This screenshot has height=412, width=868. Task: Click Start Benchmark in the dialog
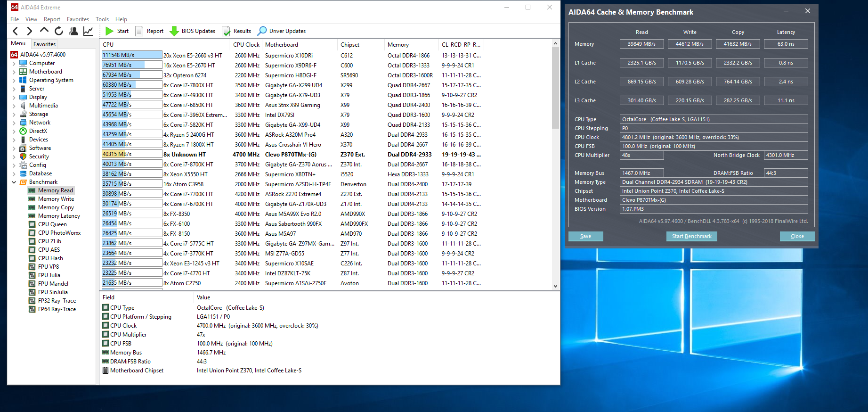[x=691, y=236]
